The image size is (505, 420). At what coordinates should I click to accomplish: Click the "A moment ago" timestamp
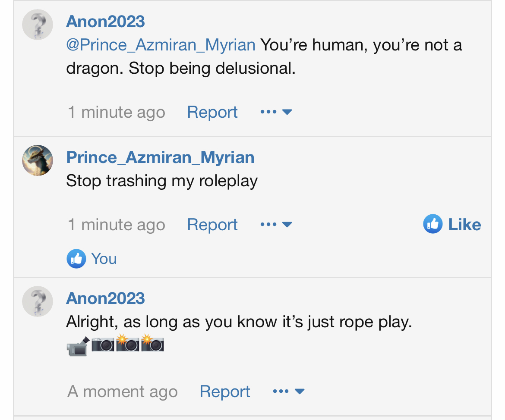coord(123,392)
